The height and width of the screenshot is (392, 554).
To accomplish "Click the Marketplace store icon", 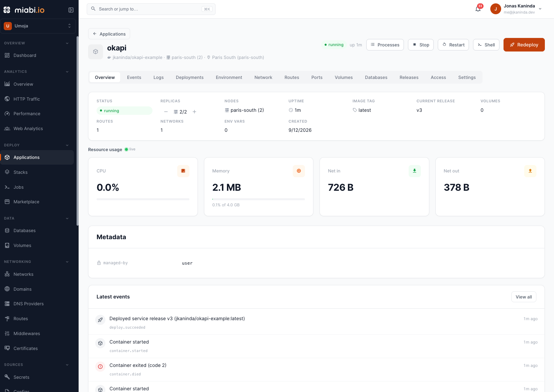I will 7,202.
